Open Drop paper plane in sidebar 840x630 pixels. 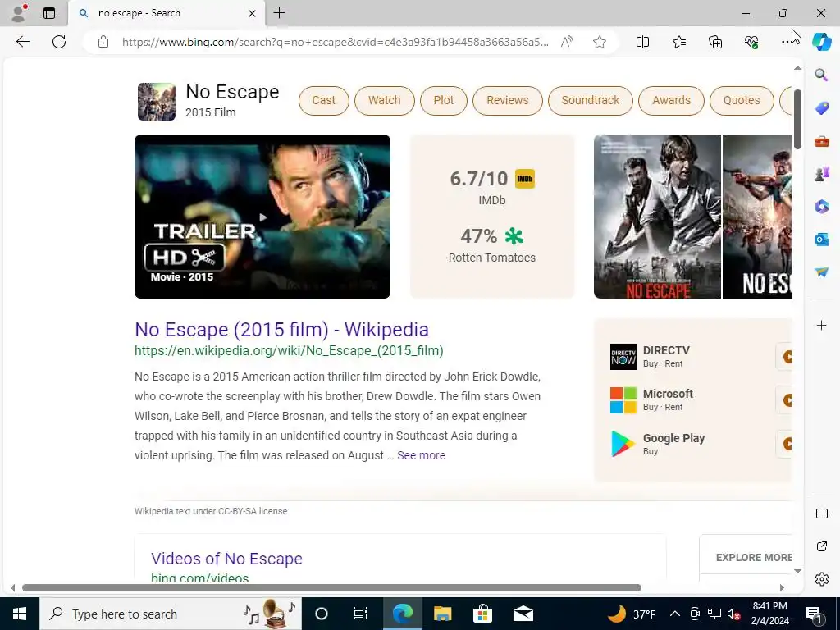point(821,272)
